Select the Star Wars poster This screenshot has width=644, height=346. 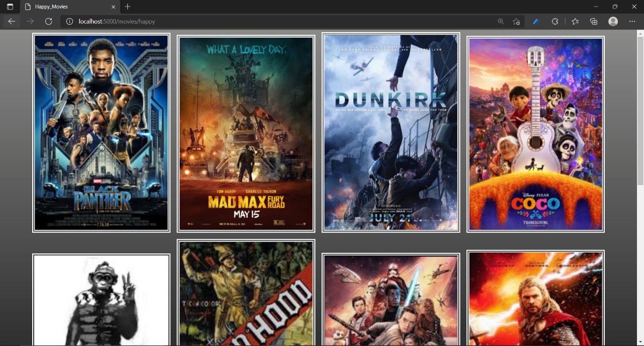click(x=391, y=300)
